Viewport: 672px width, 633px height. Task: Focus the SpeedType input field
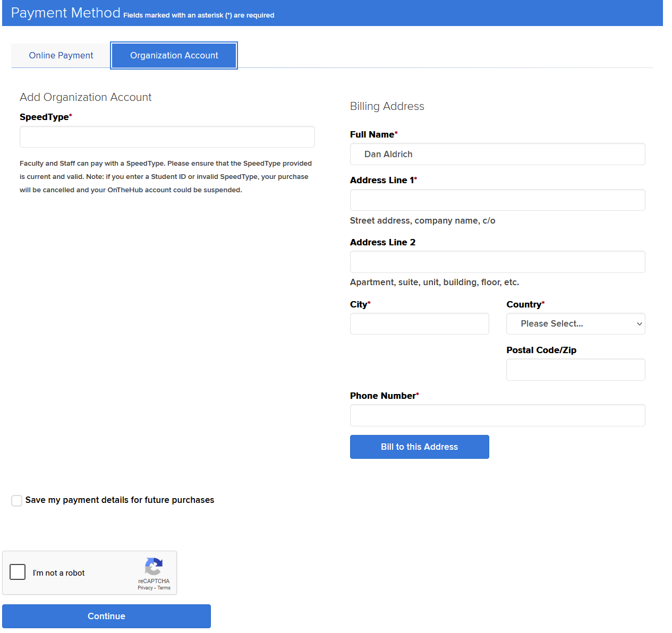(167, 137)
